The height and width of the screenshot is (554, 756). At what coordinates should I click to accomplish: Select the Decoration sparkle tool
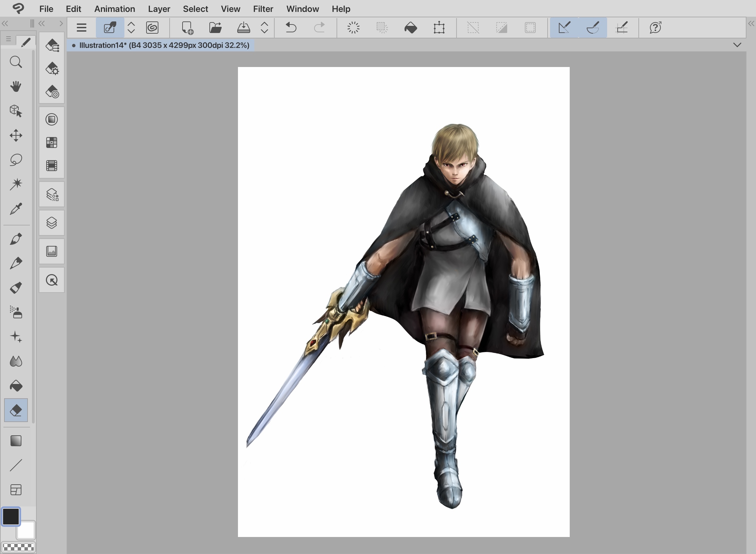(16, 337)
